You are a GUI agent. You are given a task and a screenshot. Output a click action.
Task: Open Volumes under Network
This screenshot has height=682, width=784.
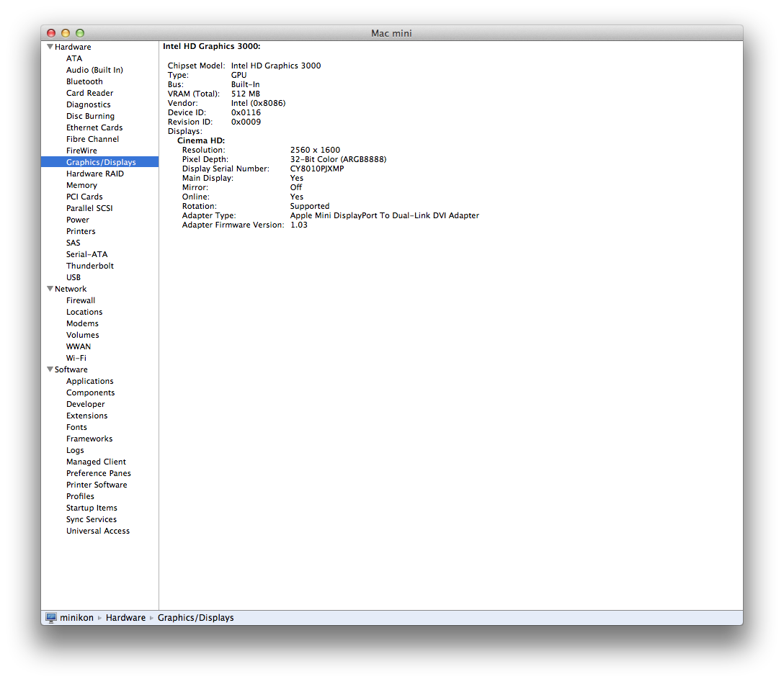tap(82, 335)
